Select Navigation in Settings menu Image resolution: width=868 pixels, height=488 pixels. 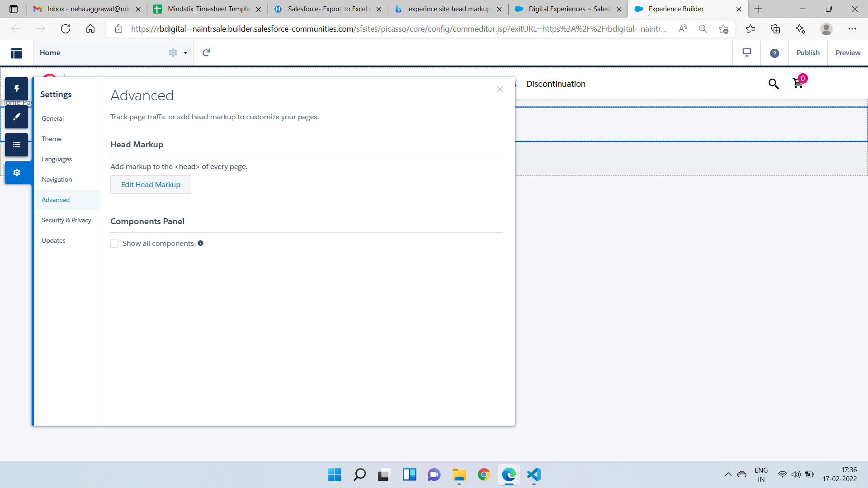tap(57, 179)
